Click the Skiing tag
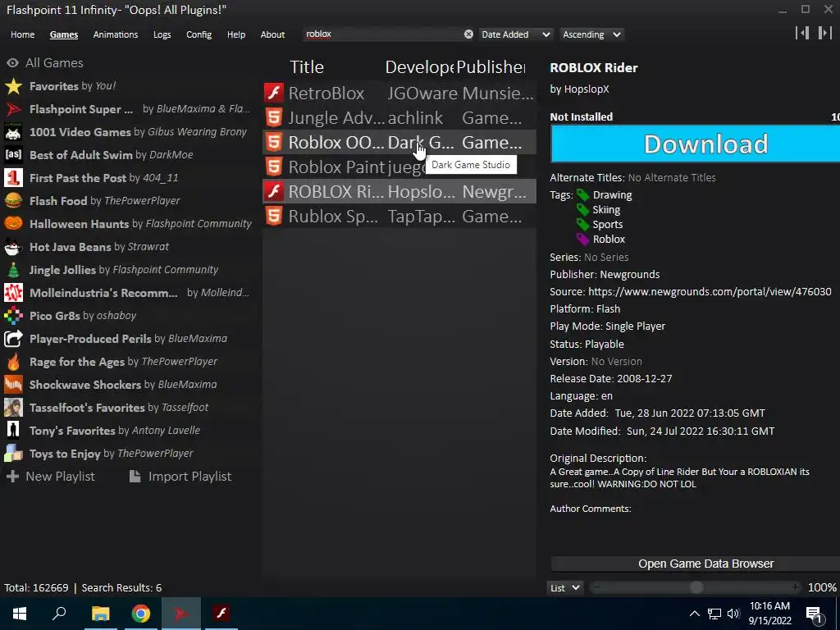Viewport: 840px width, 630px height. pos(606,209)
